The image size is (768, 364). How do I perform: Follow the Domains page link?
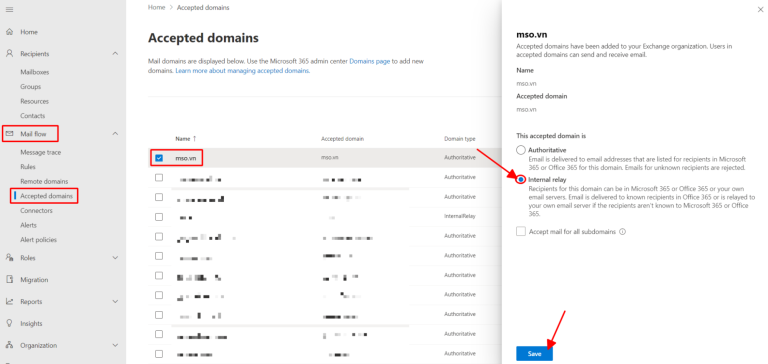point(370,62)
